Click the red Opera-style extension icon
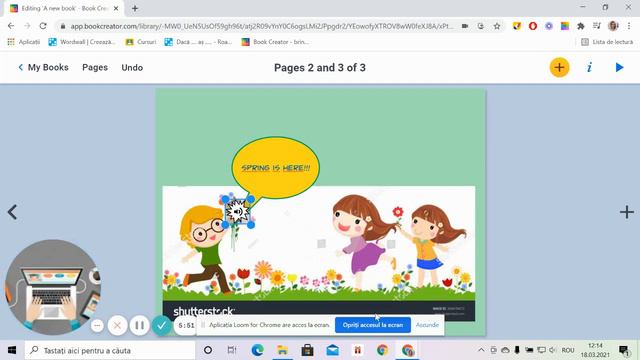 [533, 26]
